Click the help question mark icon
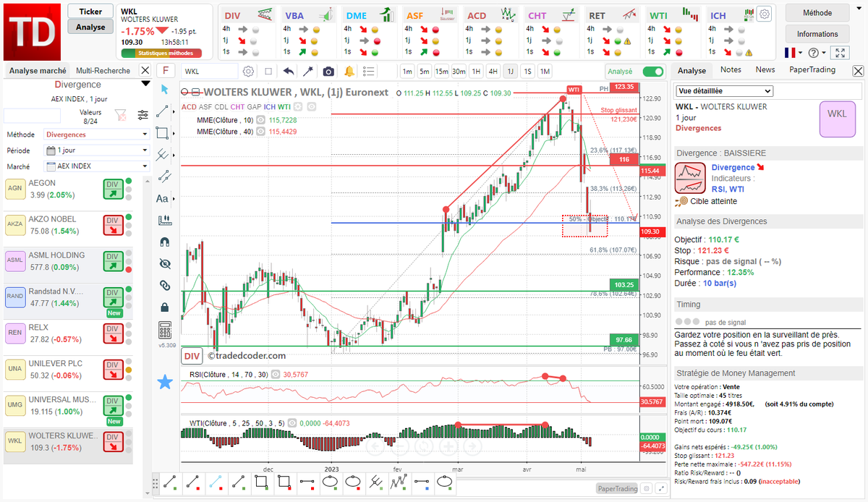The width and height of the screenshot is (868, 502). [814, 53]
